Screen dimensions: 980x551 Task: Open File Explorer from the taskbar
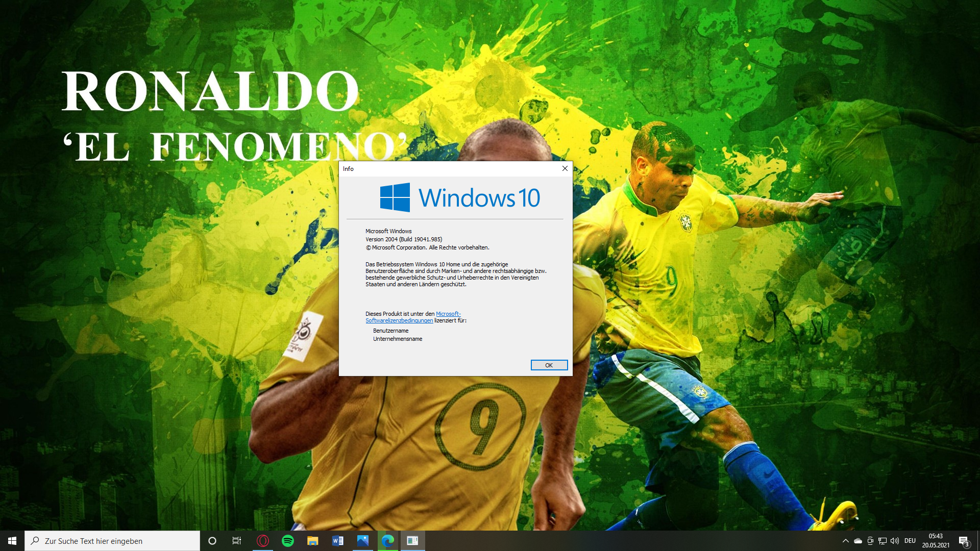tap(312, 541)
